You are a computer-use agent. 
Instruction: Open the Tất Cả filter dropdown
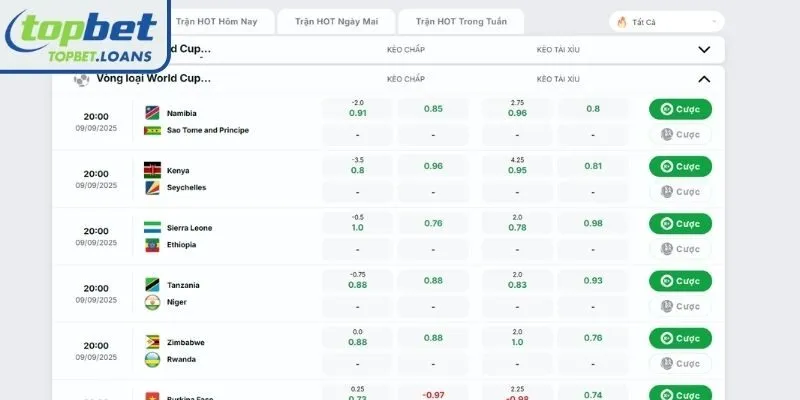666,22
